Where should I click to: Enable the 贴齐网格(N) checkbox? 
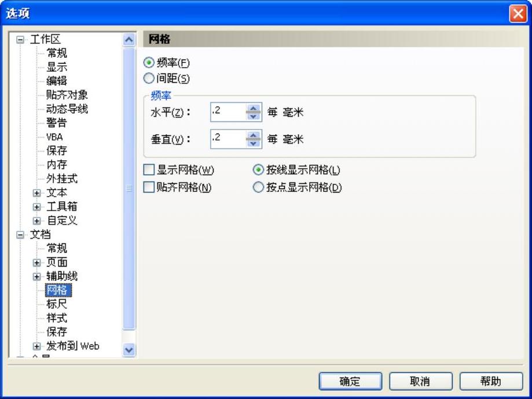point(149,187)
